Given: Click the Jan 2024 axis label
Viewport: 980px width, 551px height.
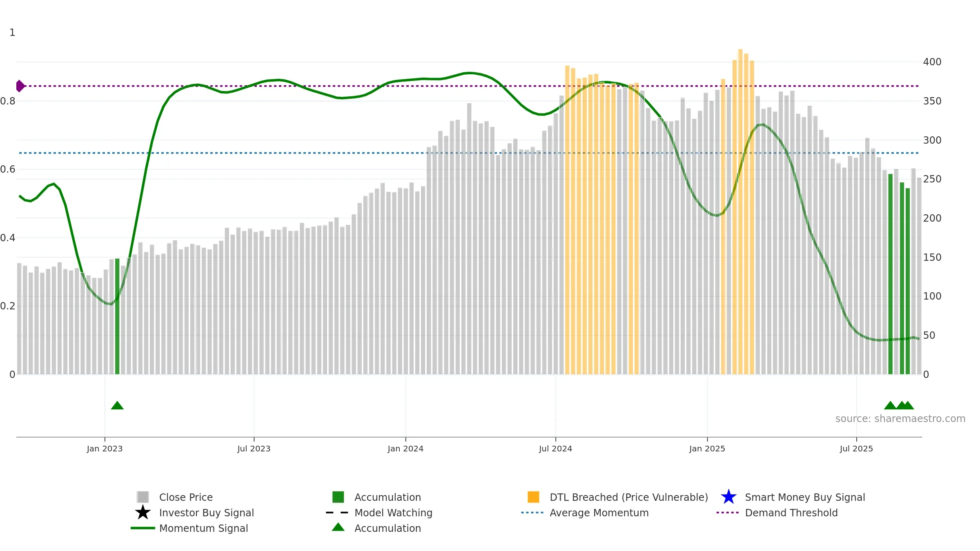Looking at the screenshot, I should pos(405,449).
